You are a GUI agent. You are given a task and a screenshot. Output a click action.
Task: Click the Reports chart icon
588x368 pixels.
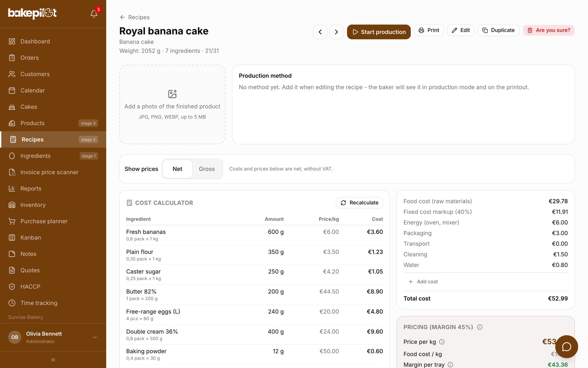tap(12, 188)
